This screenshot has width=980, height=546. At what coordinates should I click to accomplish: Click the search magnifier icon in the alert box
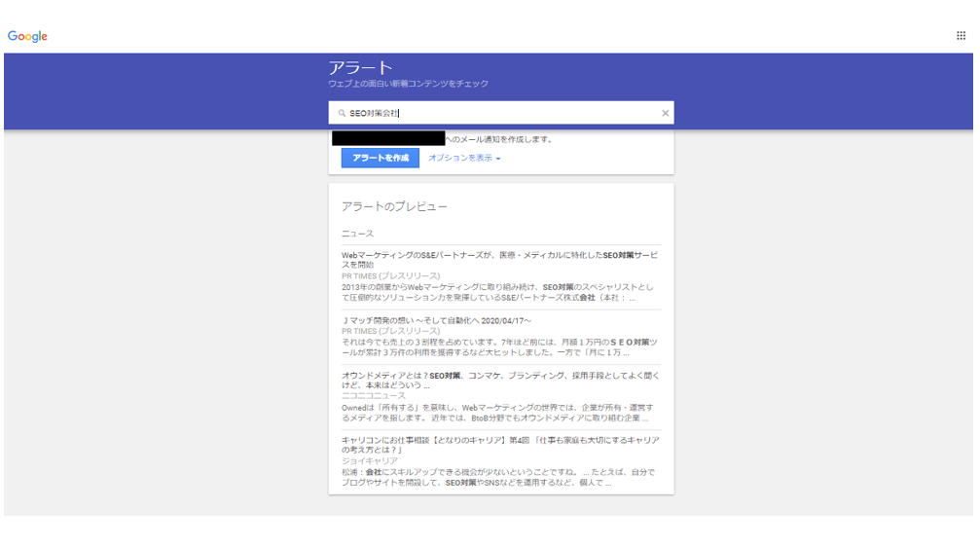(342, 113)
